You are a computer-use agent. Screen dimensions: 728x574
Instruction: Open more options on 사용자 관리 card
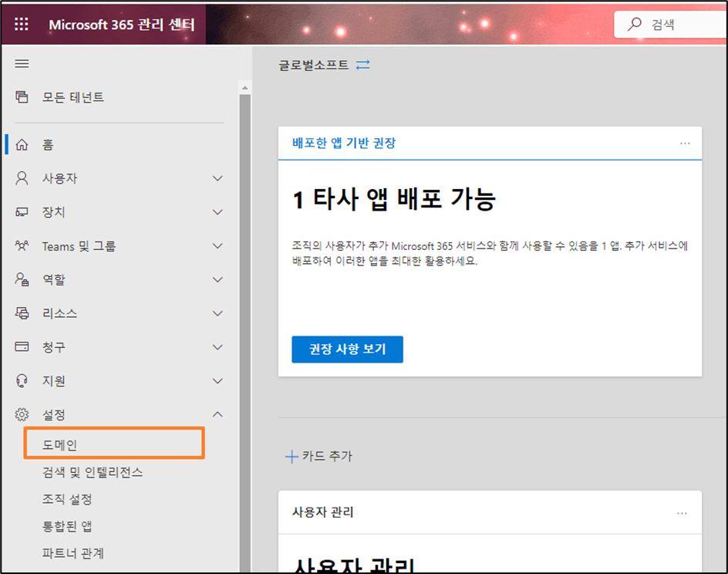click(682, 513)
